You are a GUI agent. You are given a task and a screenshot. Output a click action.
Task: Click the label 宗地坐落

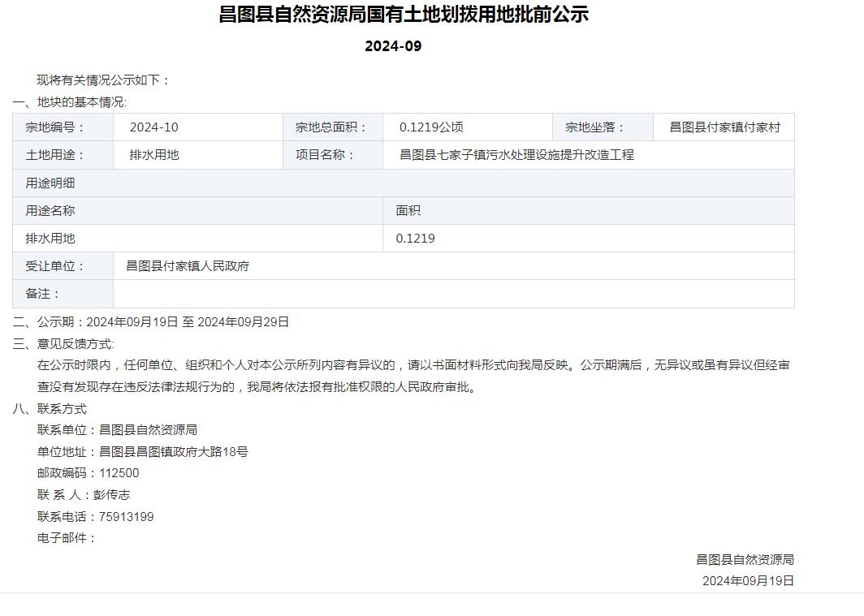(x=594, y=127)
